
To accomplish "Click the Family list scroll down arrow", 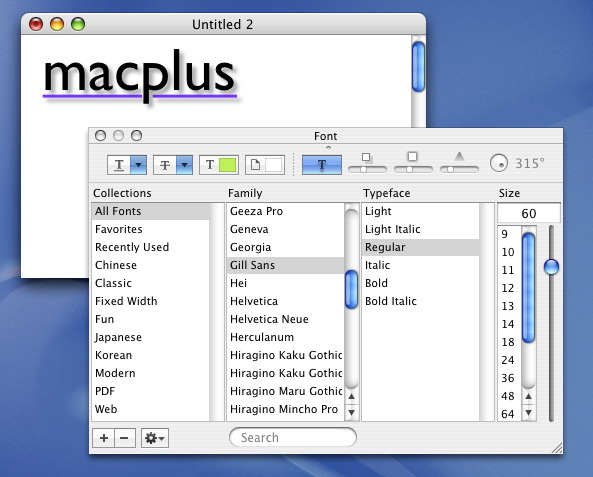I will 351,412.
